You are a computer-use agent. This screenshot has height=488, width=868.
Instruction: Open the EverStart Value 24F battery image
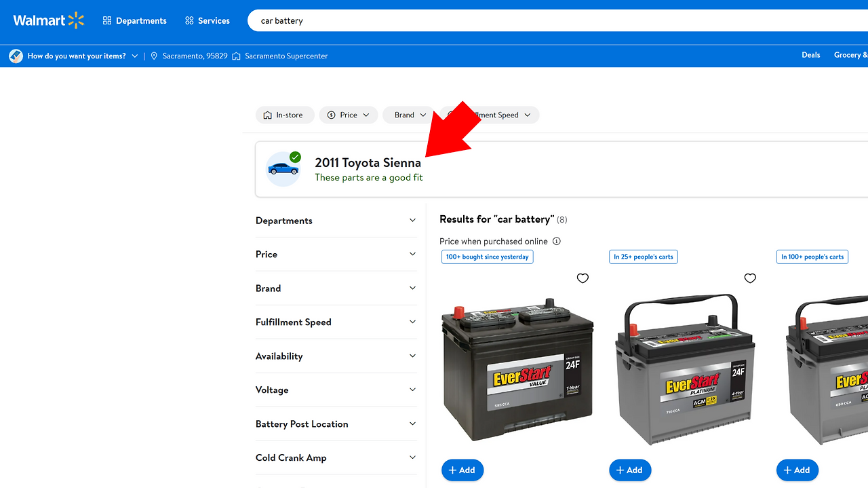pyautogui.click(x=517, y=370)
